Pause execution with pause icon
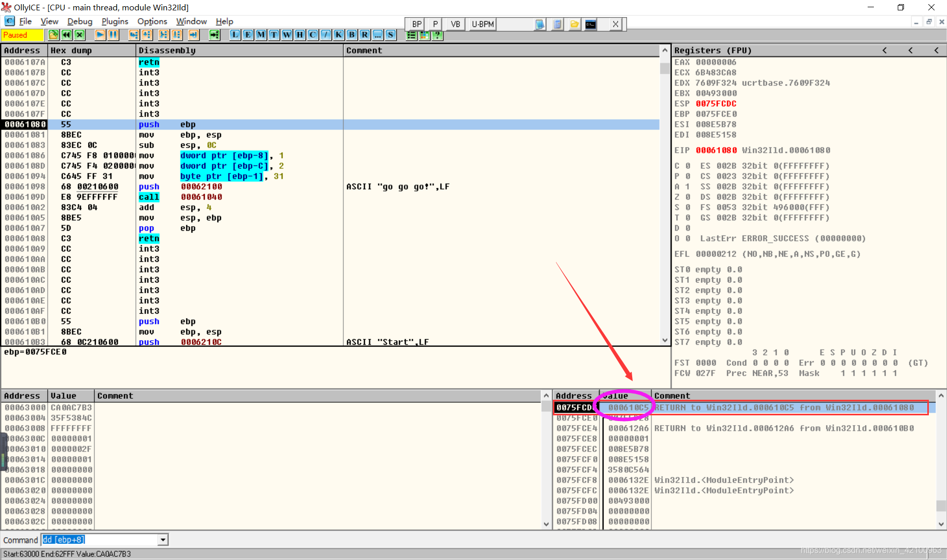Image resolution: width=947 pixels, height=560 pixels. (114, 35)
